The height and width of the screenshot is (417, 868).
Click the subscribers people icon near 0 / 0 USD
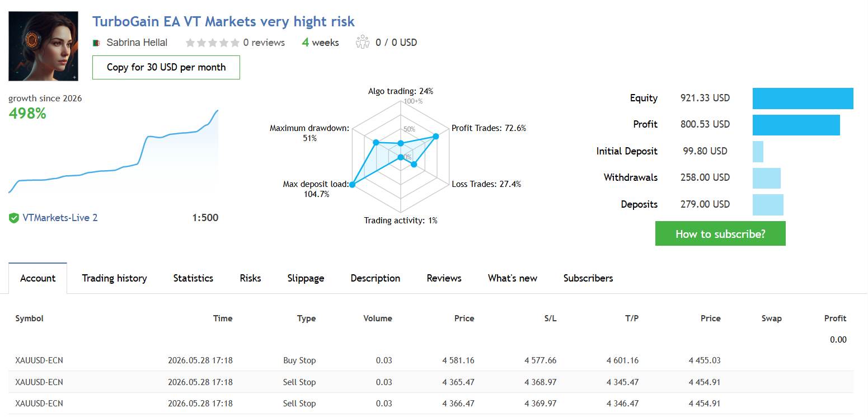[x=363, y=42]
